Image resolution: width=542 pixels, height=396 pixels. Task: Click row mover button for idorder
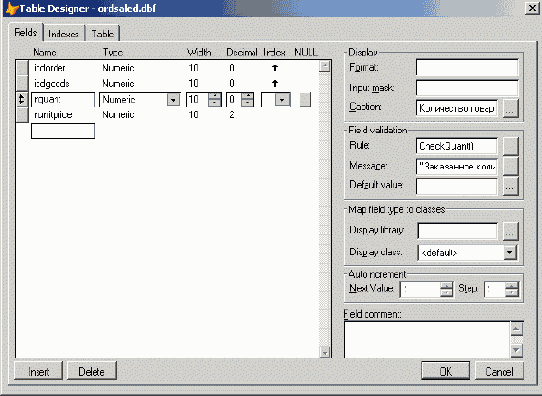click(x=22, y=68)
